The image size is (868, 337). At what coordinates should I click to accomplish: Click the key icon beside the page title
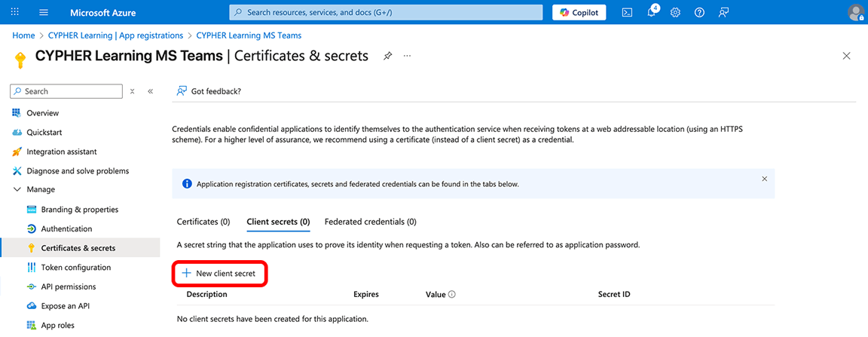click(x=20, y=60)
